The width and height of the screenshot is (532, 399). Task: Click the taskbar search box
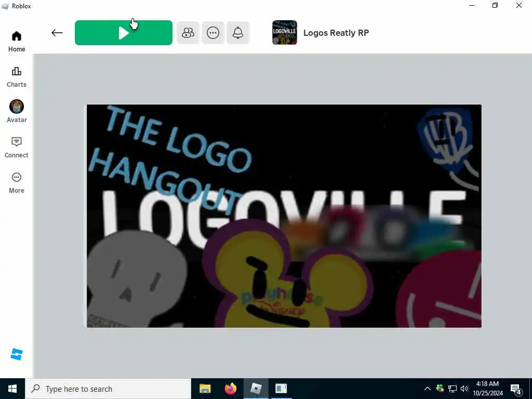(108, 389)
